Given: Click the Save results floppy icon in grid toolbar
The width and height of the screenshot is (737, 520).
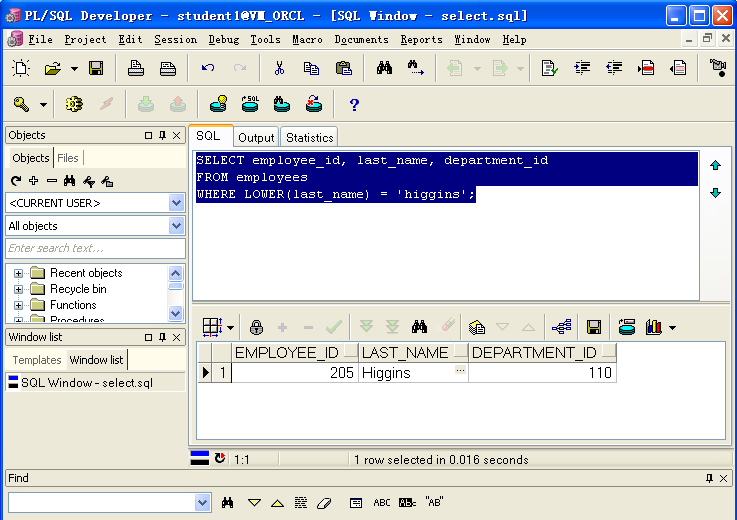Looking at the screenshot, I should (594, 327).
